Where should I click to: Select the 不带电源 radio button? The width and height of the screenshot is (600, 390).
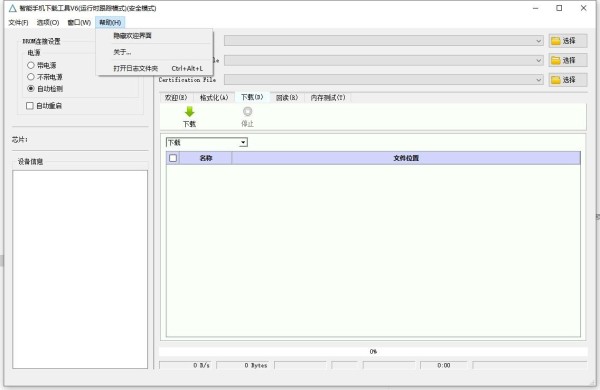point(31,77)
